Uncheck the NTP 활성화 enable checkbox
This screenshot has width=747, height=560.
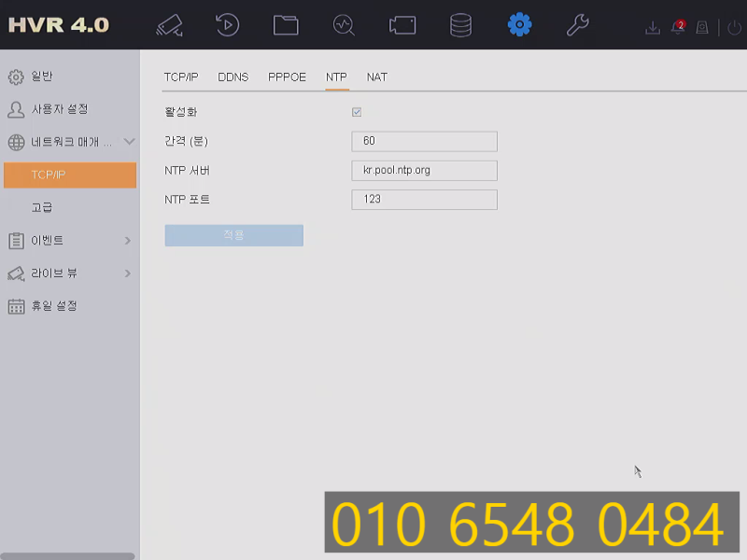[356, 111]
